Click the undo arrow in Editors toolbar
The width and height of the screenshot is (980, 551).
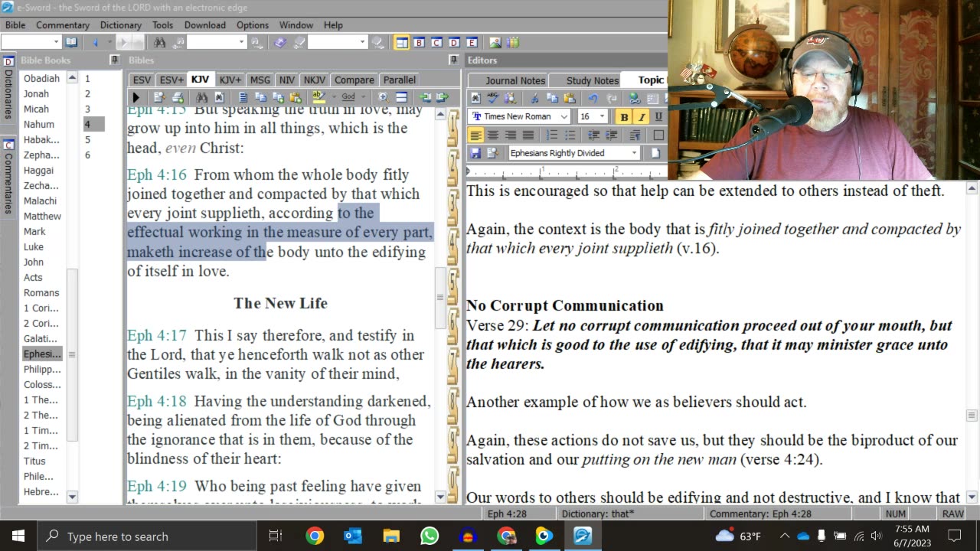[593, 98]
